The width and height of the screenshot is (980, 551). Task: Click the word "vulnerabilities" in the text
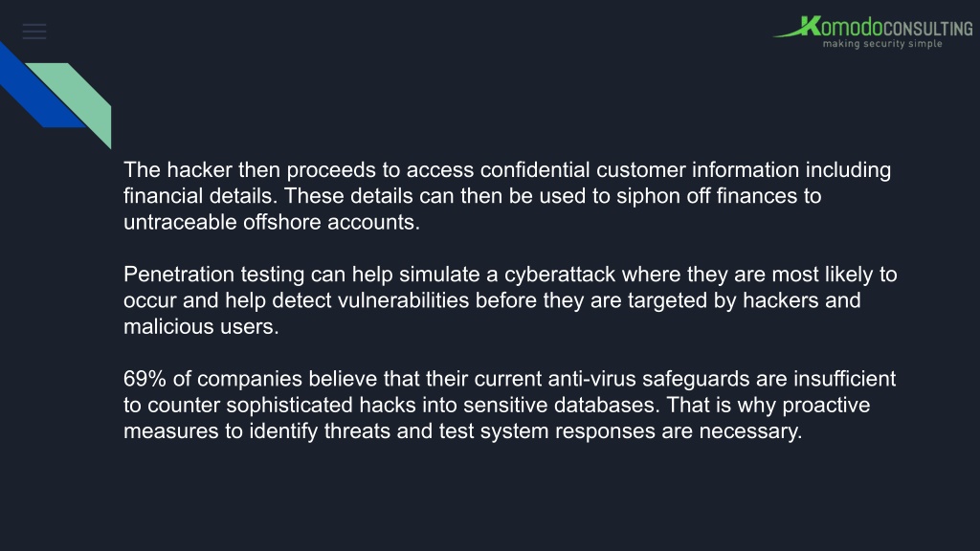403,300
